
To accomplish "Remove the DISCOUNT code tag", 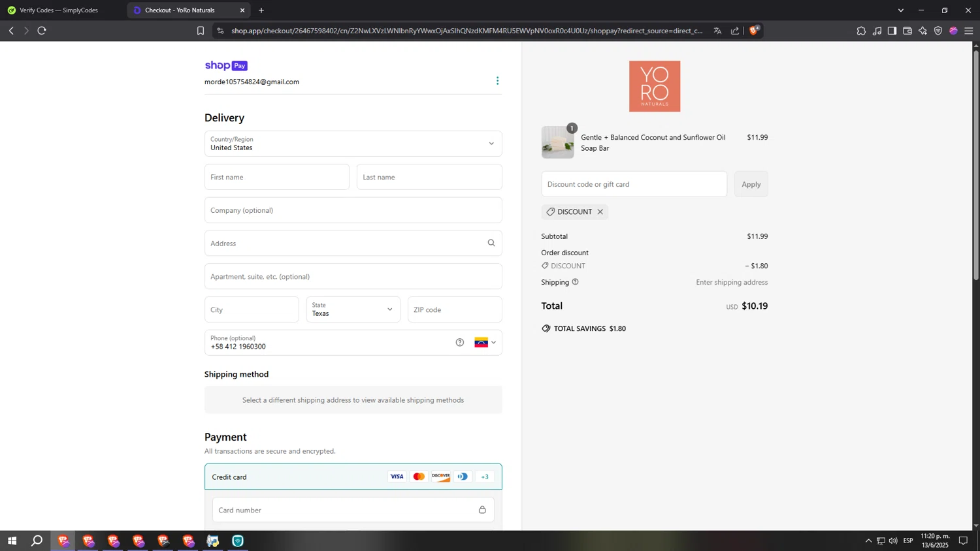I will click(600, 212).
